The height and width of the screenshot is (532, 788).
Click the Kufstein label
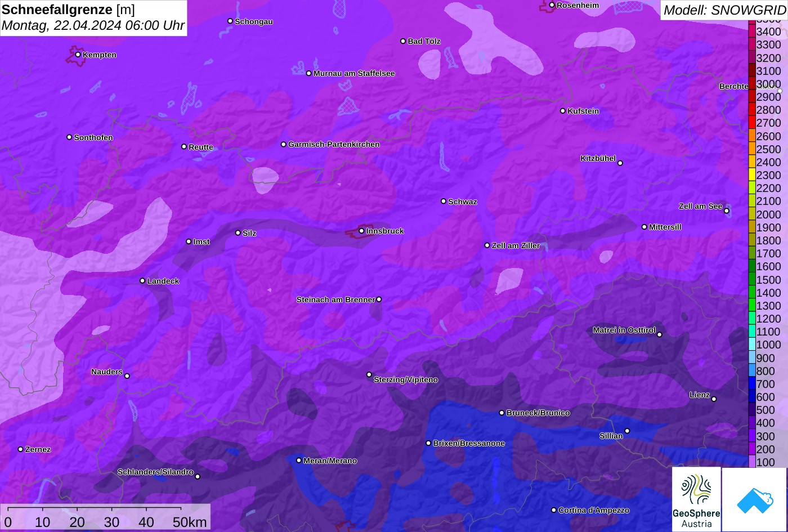coord(583,111)
